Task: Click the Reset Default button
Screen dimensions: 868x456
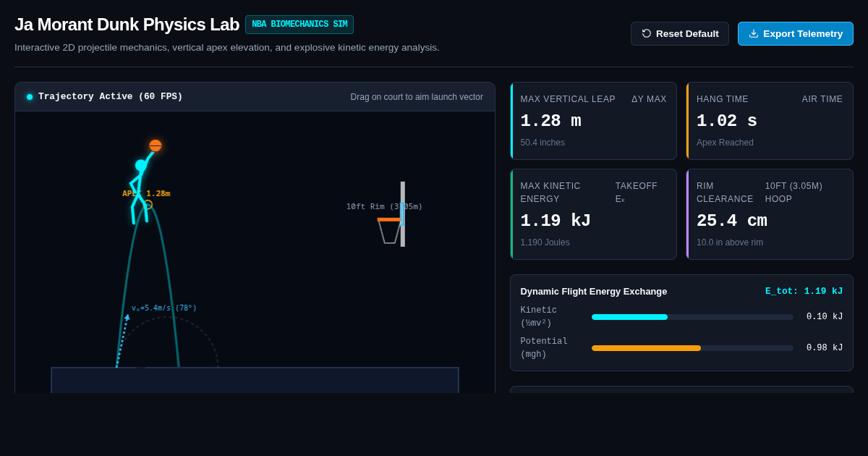Action: click(x=680, y=34)
